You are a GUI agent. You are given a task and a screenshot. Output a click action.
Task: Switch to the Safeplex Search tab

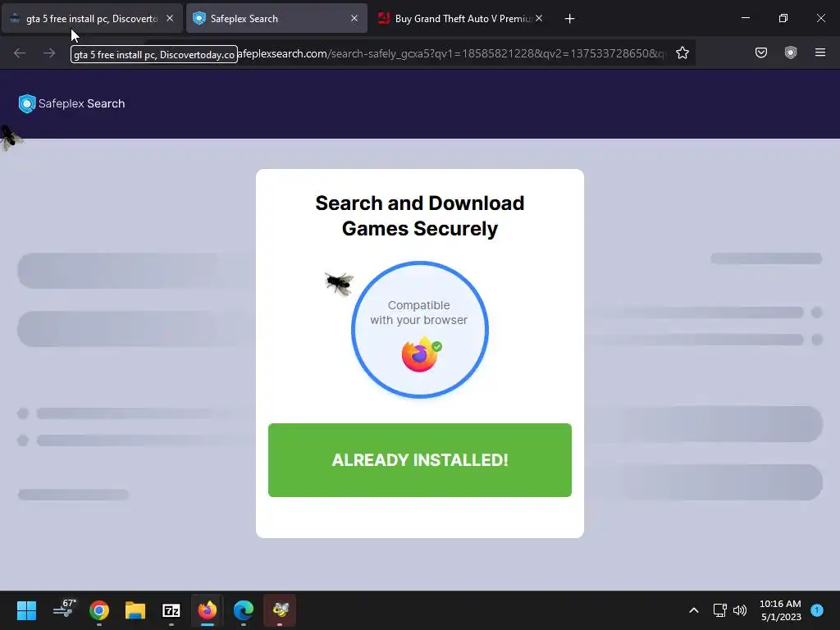(x=276, y=19)
